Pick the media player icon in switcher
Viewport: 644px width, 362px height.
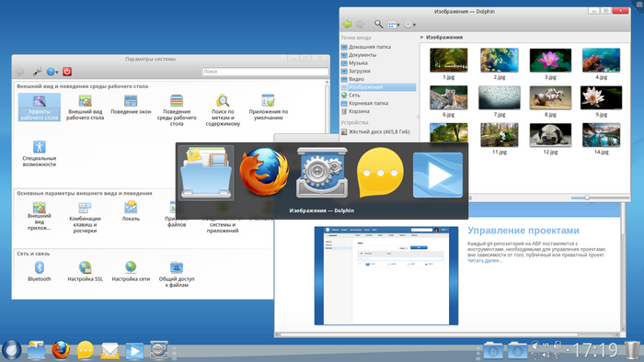(x=438, y=175)
